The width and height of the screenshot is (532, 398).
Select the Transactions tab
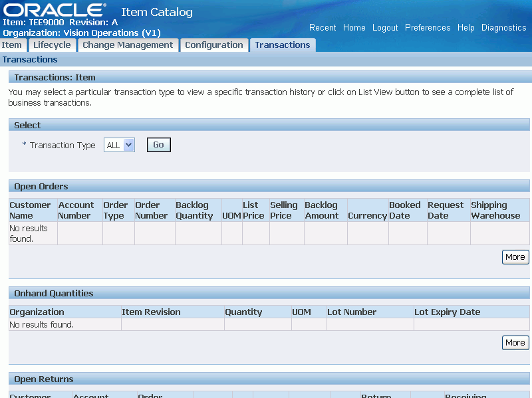(x=282, y=45)
